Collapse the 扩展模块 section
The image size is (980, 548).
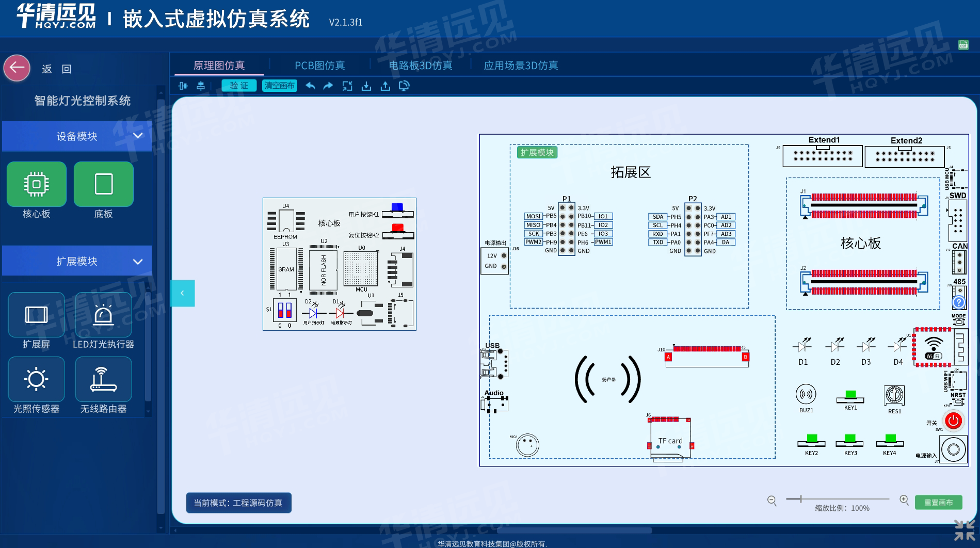tap(138, 262)
